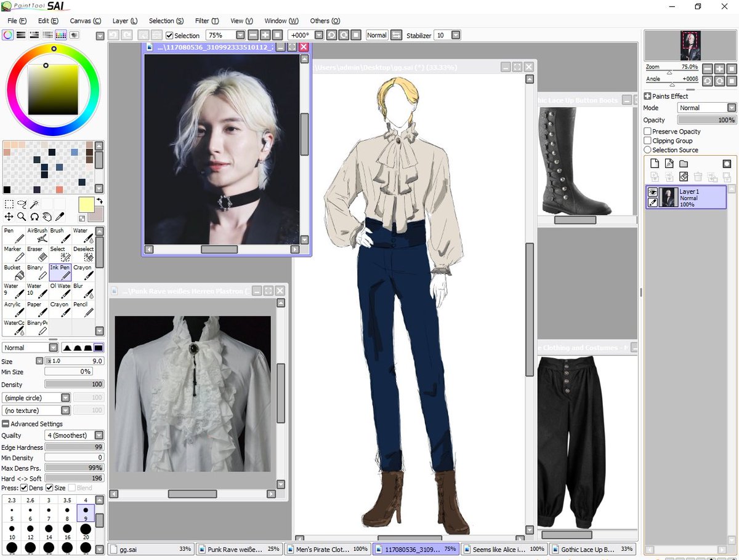Viewport: 739px width, 560px height.
Task: Zoom out with navigator minus button
Action: 708,68
